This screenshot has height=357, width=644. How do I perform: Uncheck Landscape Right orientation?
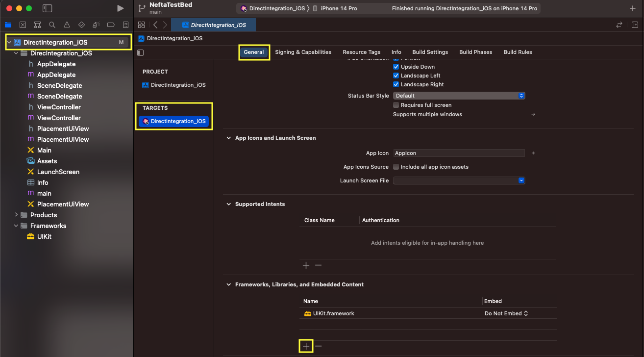(396, 84)
